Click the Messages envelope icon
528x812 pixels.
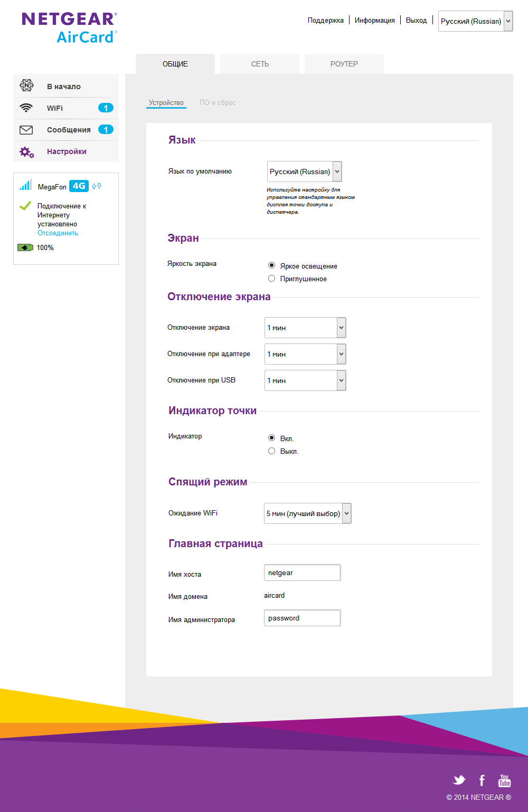(26, 130)
